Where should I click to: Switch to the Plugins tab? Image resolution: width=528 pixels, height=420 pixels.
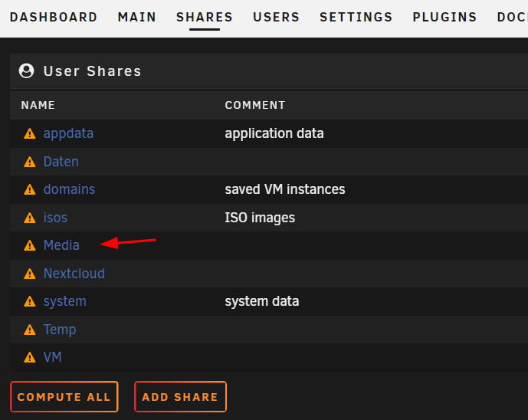tap(444, 17)
